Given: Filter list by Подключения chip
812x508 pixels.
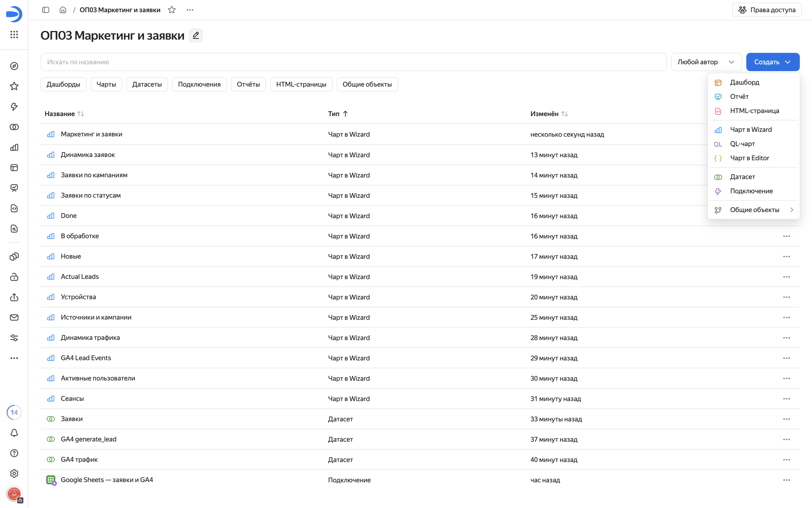Looking at the screenshot, I should 199,84.
